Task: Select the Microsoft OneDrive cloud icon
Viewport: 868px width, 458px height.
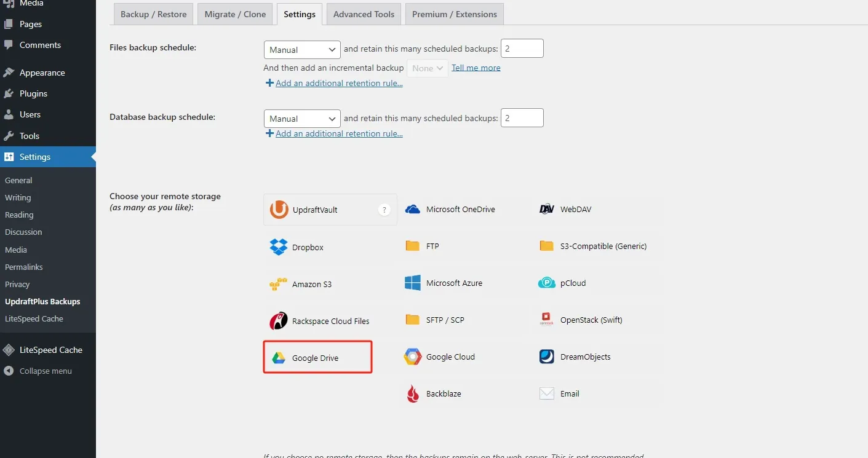Action: click(413, 210)
